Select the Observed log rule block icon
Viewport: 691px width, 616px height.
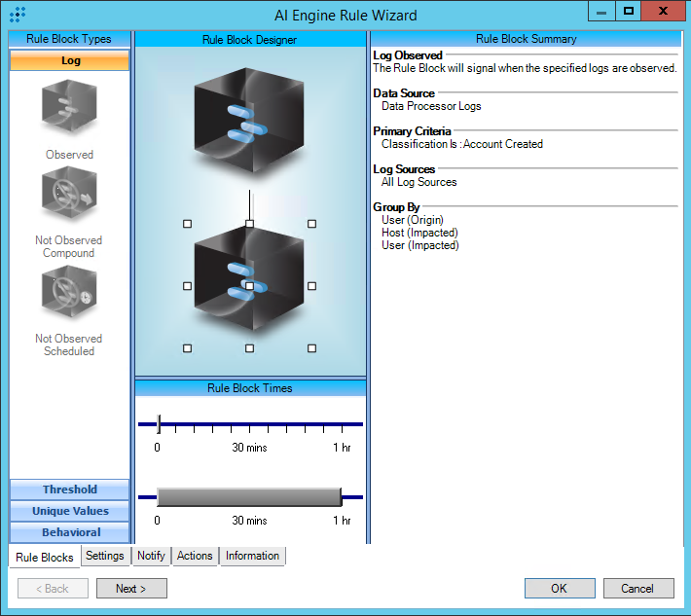(x=69, y=109)
